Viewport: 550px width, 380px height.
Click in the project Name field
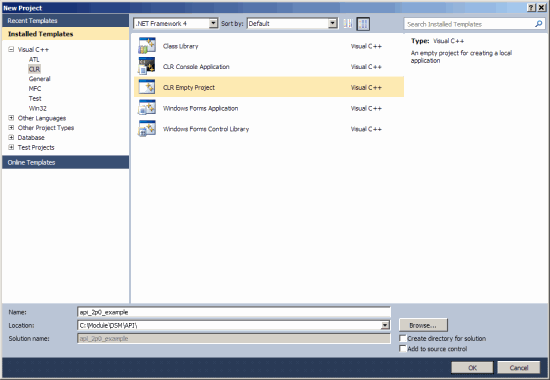pyautogui.click(x=234, y=312)
